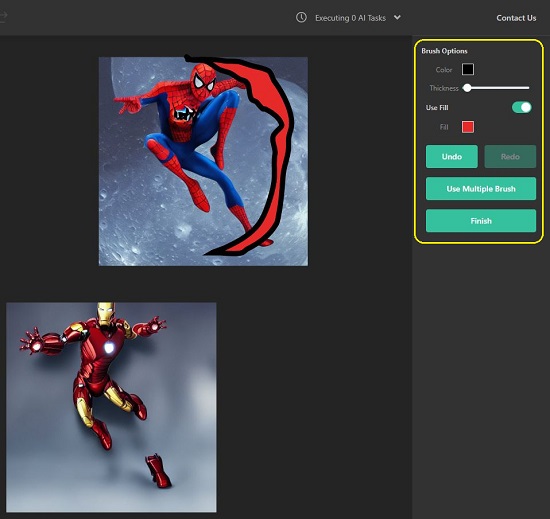Open the Contact Us link
Viewport: 550px width, 519px height.
516,18
